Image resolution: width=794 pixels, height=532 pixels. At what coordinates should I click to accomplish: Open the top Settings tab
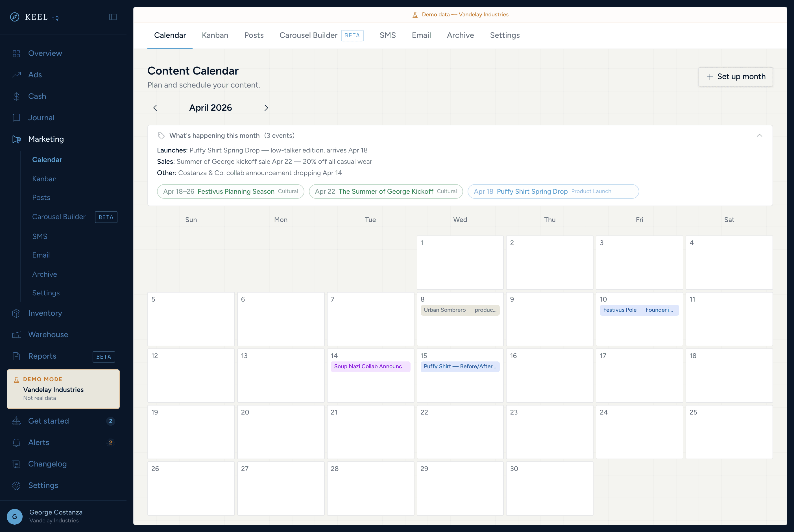coord(505,35)
